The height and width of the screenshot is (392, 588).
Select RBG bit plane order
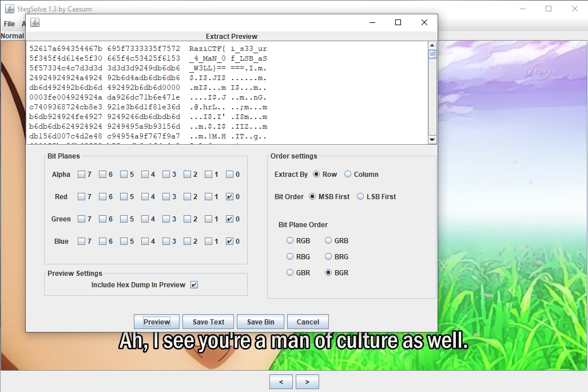pyautogui.click(x=290, y=256)
